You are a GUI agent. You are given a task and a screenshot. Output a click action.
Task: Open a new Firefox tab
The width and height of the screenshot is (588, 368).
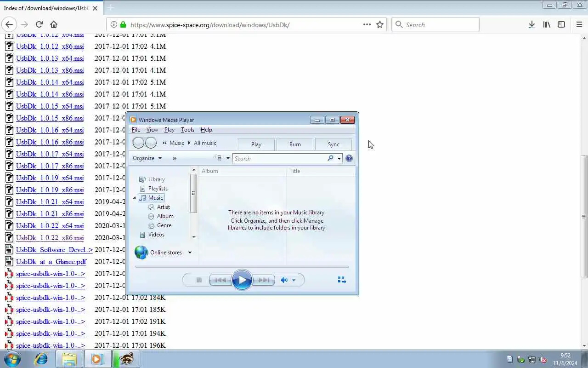(111, 7)
